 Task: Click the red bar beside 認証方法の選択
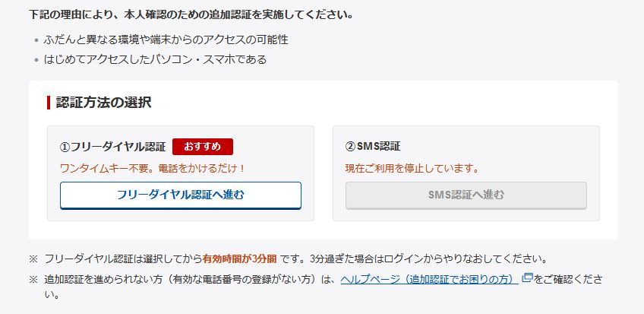point(49,103)
